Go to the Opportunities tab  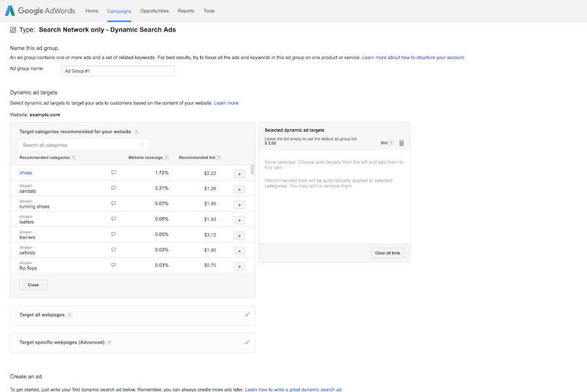coord(154,11)
